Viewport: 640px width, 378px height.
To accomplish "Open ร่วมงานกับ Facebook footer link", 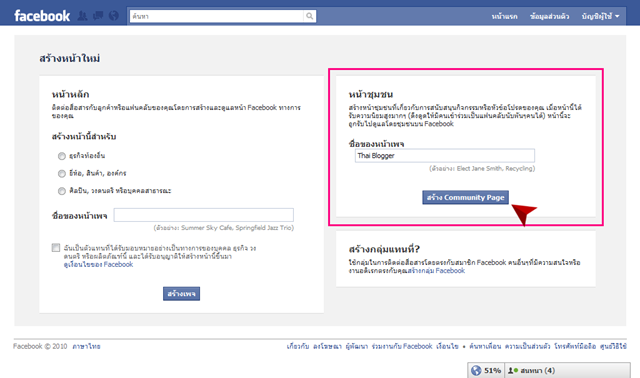I will 402,346.
